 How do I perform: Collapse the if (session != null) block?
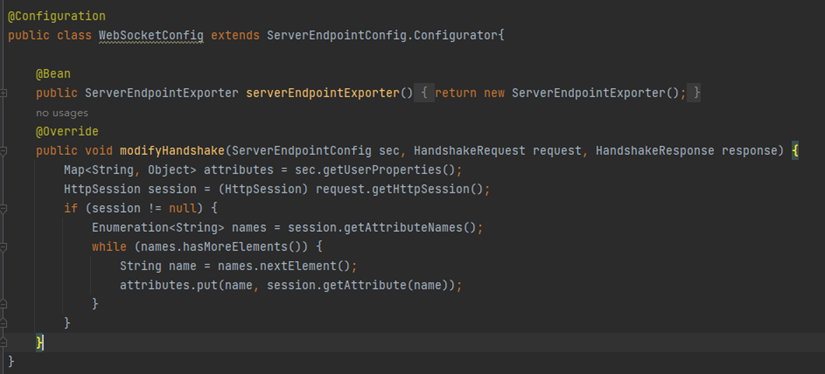(x=3, y=209)
